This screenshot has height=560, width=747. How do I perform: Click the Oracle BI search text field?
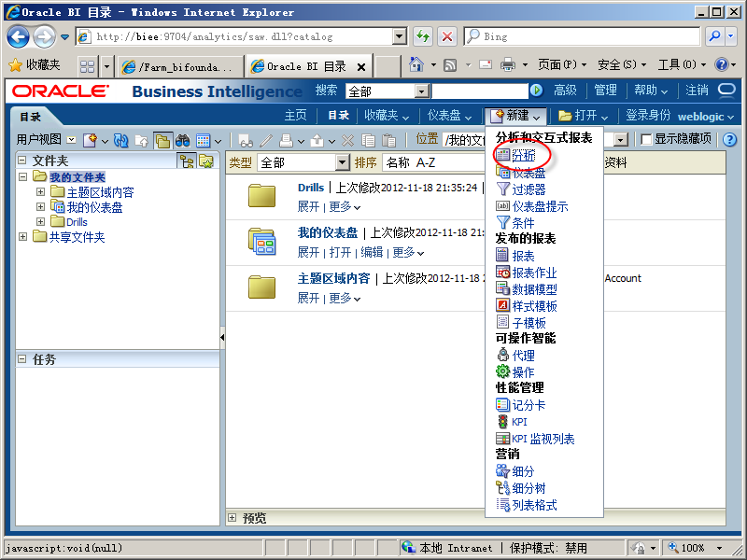click(x=480, y=91)
